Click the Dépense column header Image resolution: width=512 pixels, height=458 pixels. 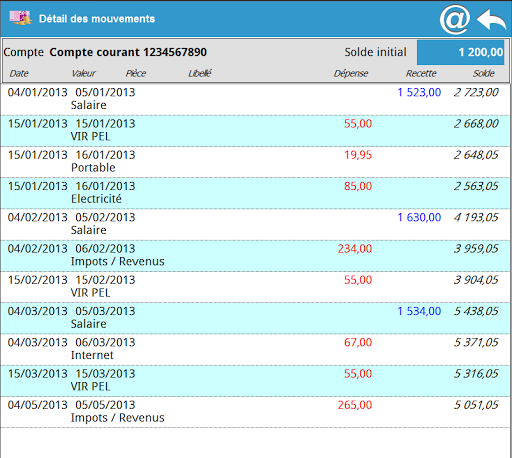tap(351, 73)
